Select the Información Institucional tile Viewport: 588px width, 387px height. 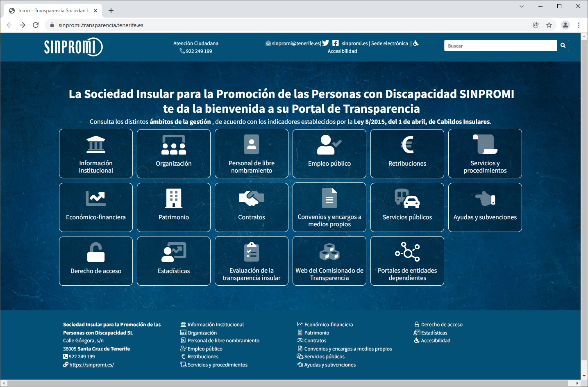(x=95, y=154)
